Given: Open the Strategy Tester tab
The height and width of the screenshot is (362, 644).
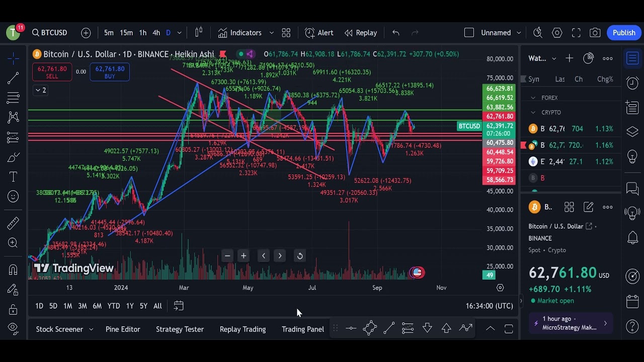Looking at the screenshot, I should coord(180,329).
